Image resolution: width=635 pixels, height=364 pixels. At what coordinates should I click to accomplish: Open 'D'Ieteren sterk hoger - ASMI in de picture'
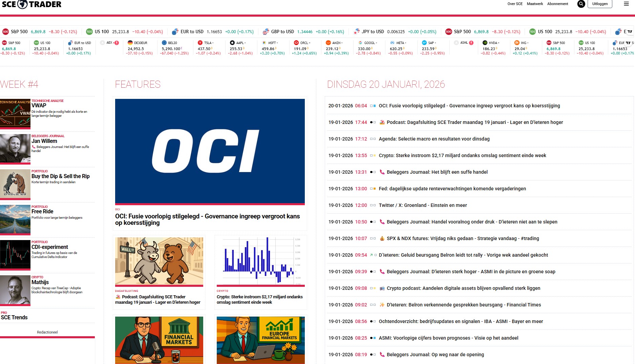pyautogui.click(x=471, y=272)
